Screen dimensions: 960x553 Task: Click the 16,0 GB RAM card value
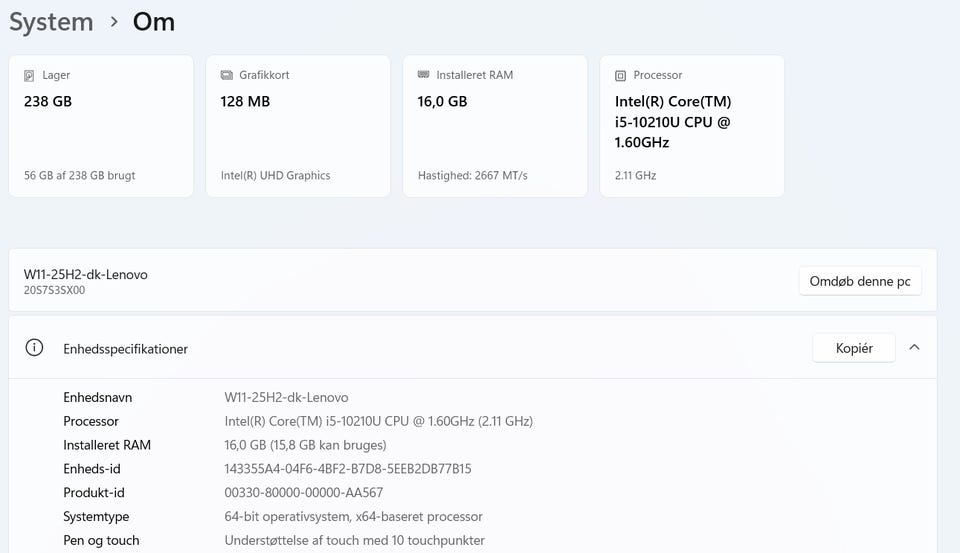(x=442, y=101)
